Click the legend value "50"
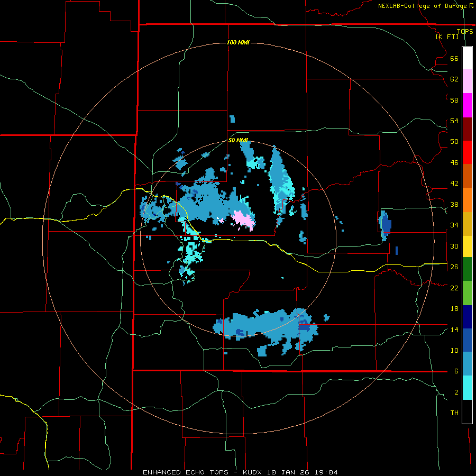The width and height of the screenshot is (476, 476). [x=454, y=142]
